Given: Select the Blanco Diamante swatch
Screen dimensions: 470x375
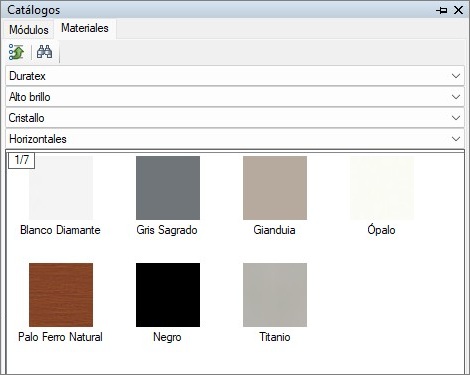Looking at the screenshot, I should 61,188.
